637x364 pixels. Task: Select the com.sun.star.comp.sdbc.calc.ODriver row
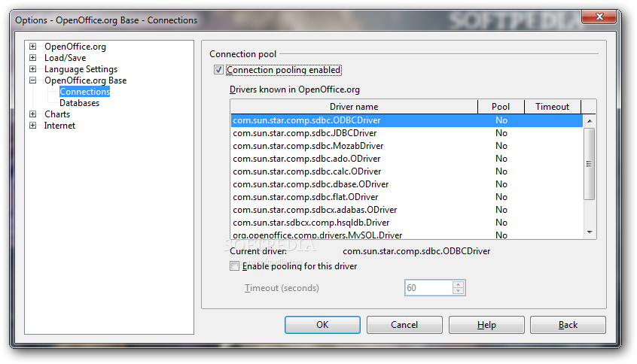tap(407, 171)
